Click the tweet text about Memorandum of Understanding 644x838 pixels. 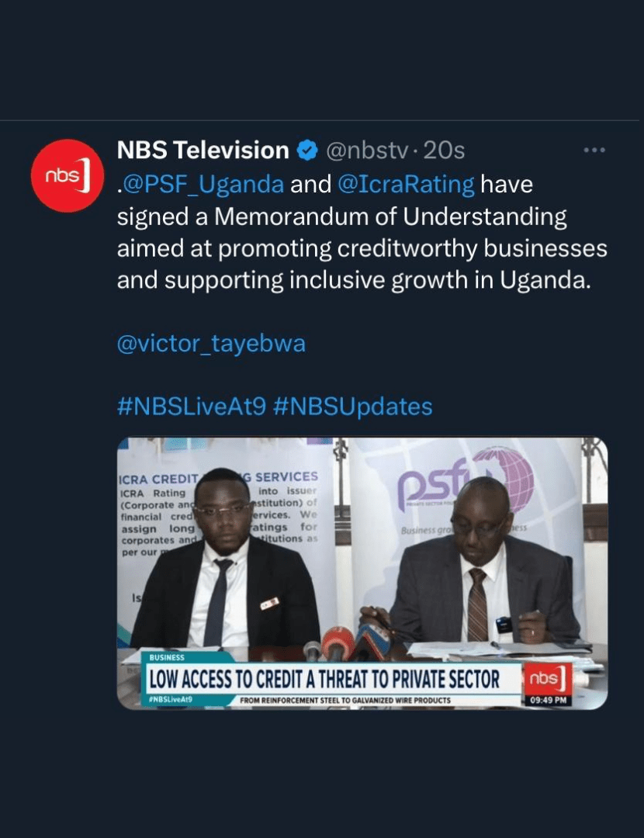362,232
